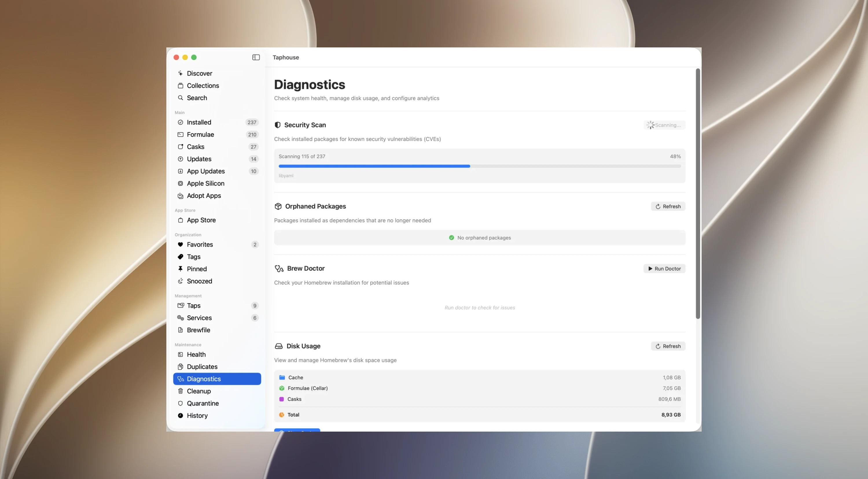Open Services in the sidebar

pyautogui.click(x=217, y=318)
